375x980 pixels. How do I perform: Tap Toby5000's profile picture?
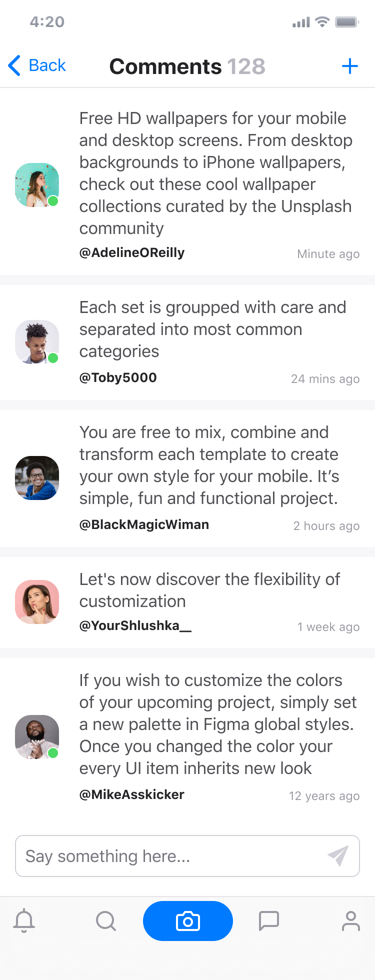coord(36,342)
